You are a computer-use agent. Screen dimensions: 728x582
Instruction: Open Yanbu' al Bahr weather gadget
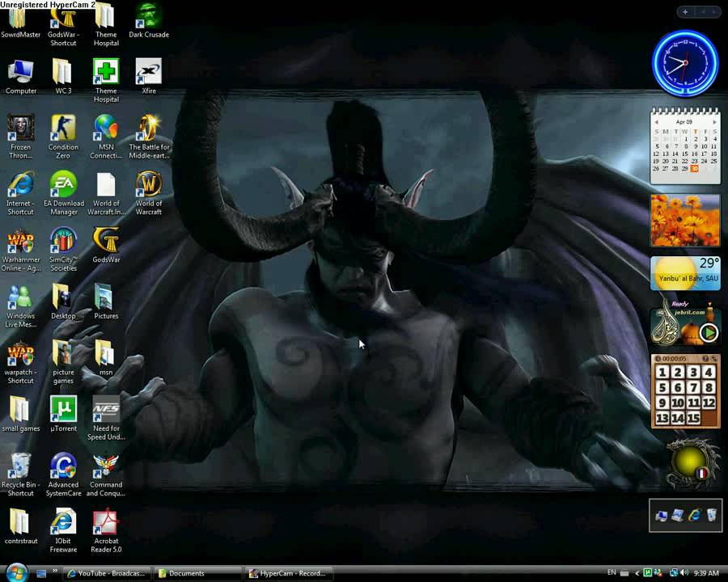(x=685, y=273)
